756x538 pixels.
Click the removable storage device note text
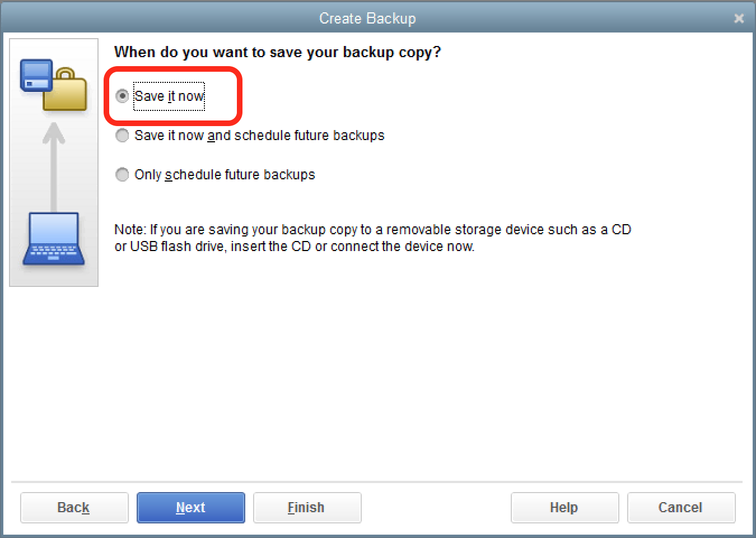(372, 238)
